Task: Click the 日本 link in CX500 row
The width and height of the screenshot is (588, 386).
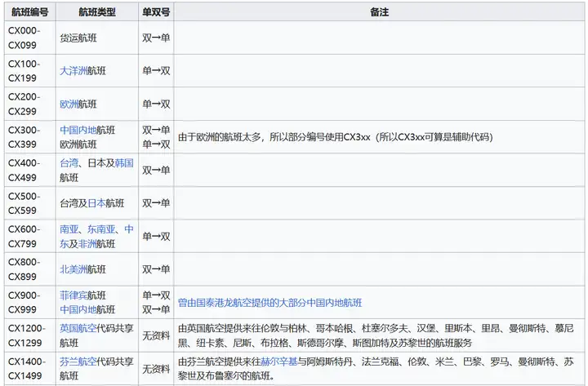Action: (96, 203)
